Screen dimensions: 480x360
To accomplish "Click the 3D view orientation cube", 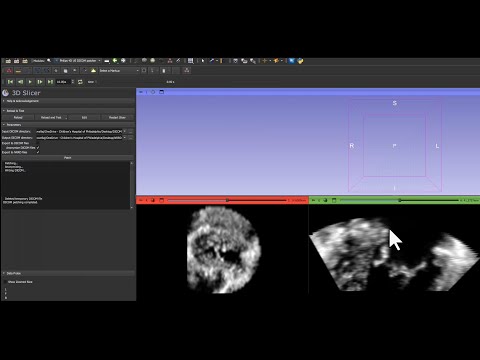I will pyautogui.click(x=395, y=145).
